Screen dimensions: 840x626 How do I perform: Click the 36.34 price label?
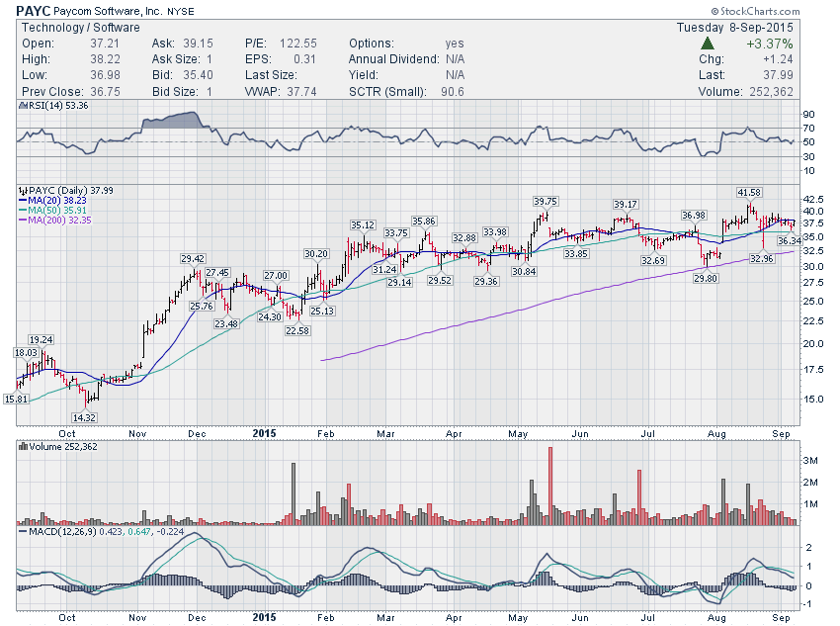790,240
